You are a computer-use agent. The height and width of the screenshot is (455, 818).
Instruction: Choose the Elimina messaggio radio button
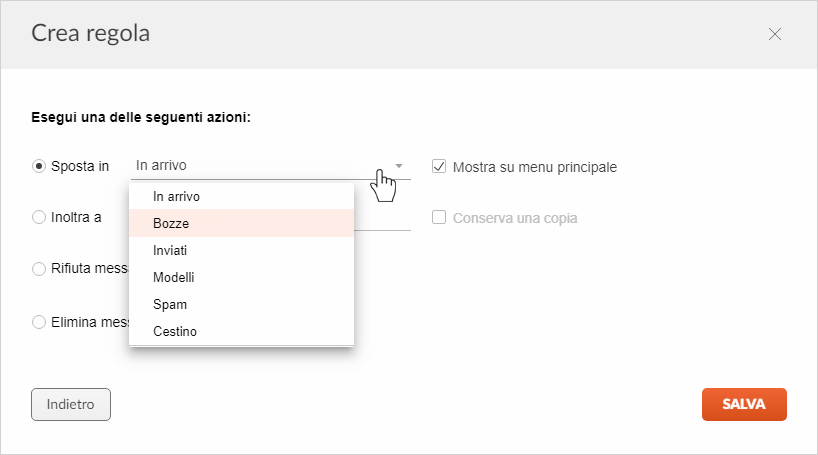[x=39, y=322]
